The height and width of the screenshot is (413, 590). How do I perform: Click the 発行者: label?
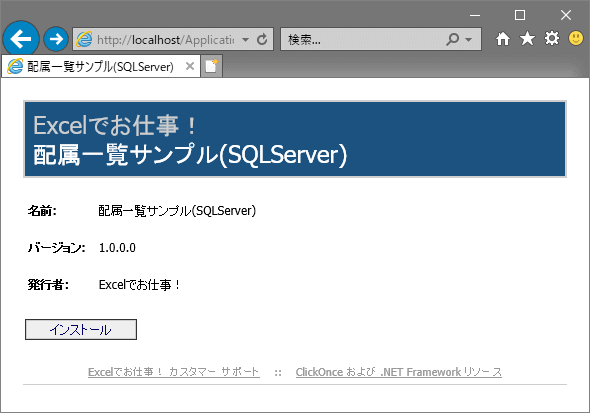click(x=48, y=285)
